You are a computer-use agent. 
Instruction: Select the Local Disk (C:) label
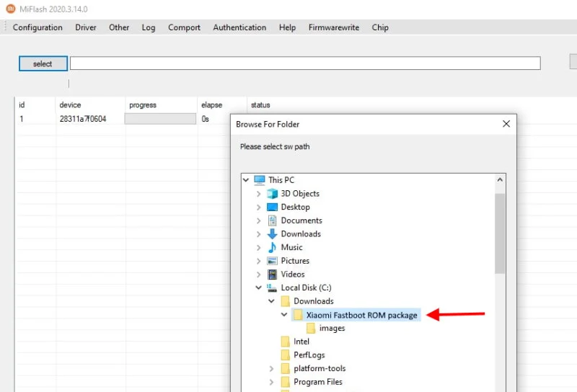(x=306, y=288)
